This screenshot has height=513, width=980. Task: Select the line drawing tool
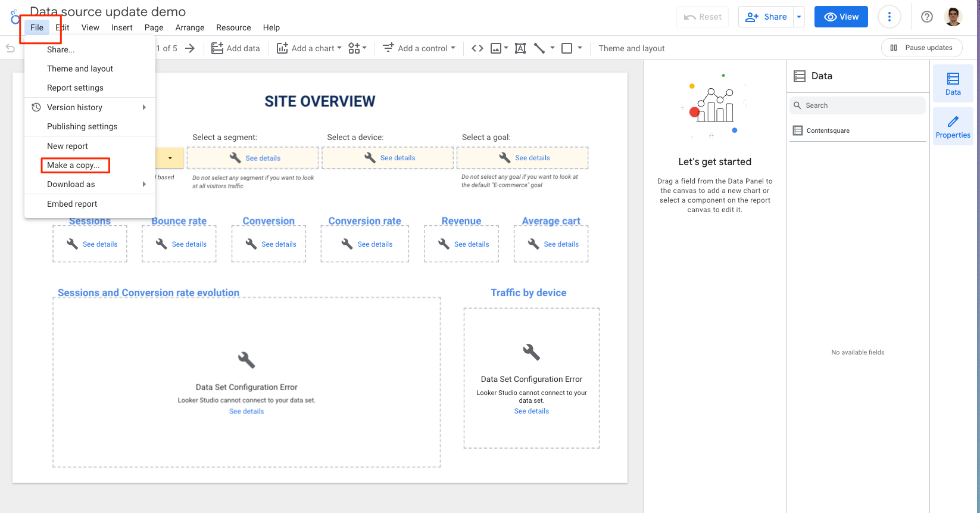point(539,48)
